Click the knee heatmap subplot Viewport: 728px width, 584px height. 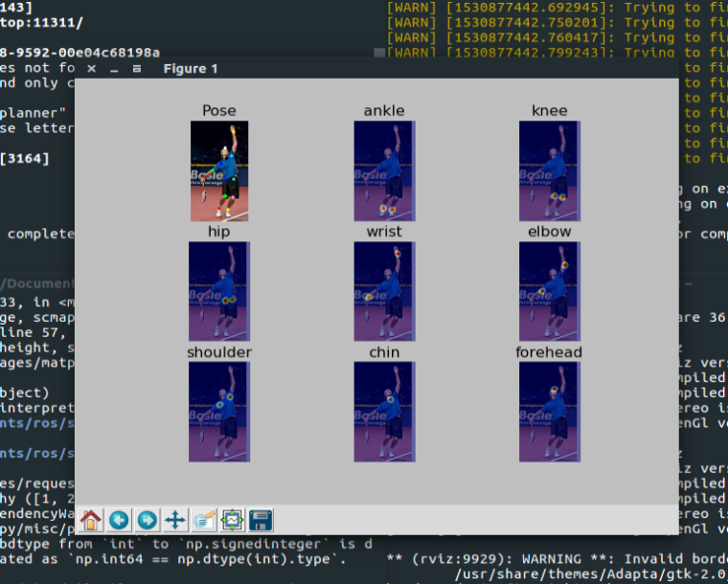pyautogui.click(x=550, y=171)
